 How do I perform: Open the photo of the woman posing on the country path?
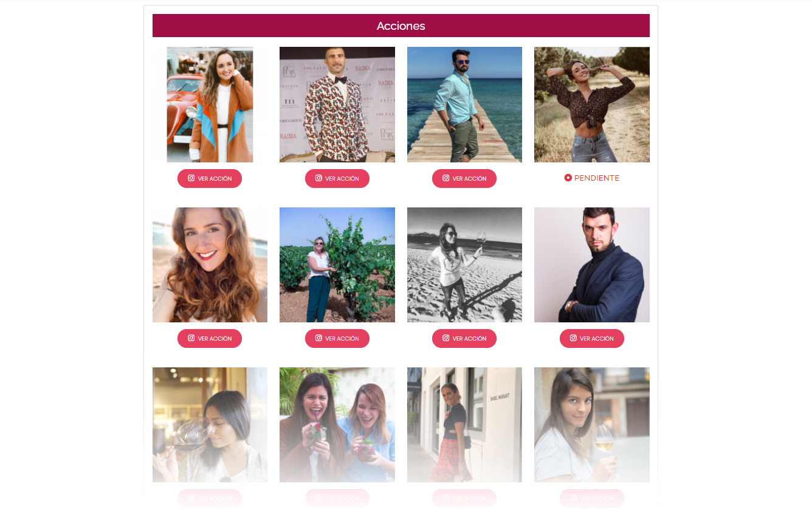pyautogui.click(x=592, y=105)
